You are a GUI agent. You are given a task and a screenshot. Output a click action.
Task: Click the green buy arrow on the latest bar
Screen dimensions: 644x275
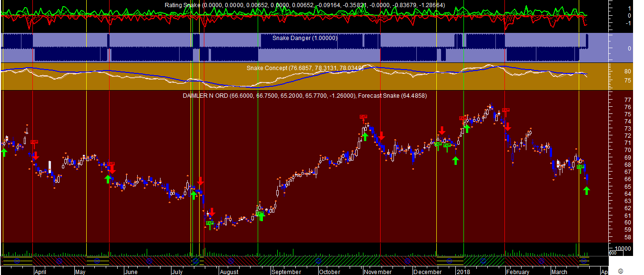(586, 191)
